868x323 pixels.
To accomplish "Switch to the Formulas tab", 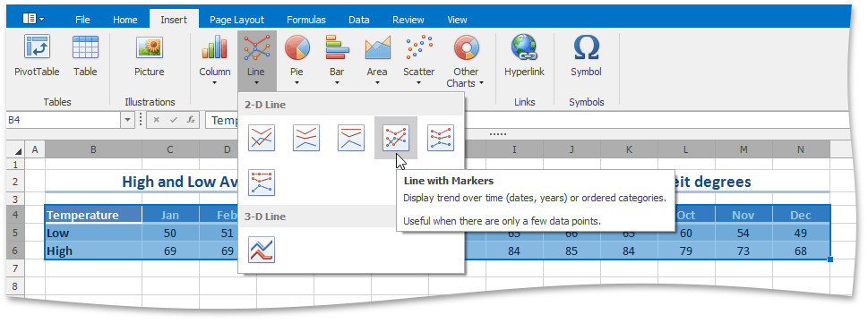I will tap(306, 20).
